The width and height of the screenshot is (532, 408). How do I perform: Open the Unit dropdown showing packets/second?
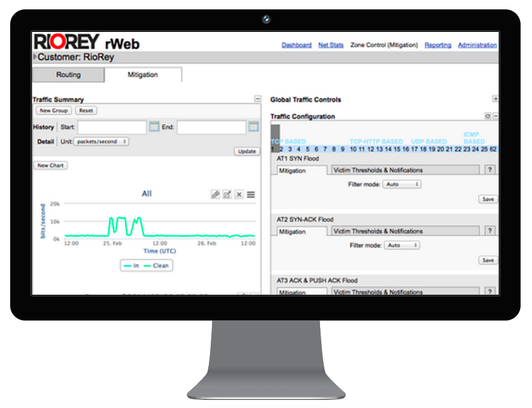point(100,141)
